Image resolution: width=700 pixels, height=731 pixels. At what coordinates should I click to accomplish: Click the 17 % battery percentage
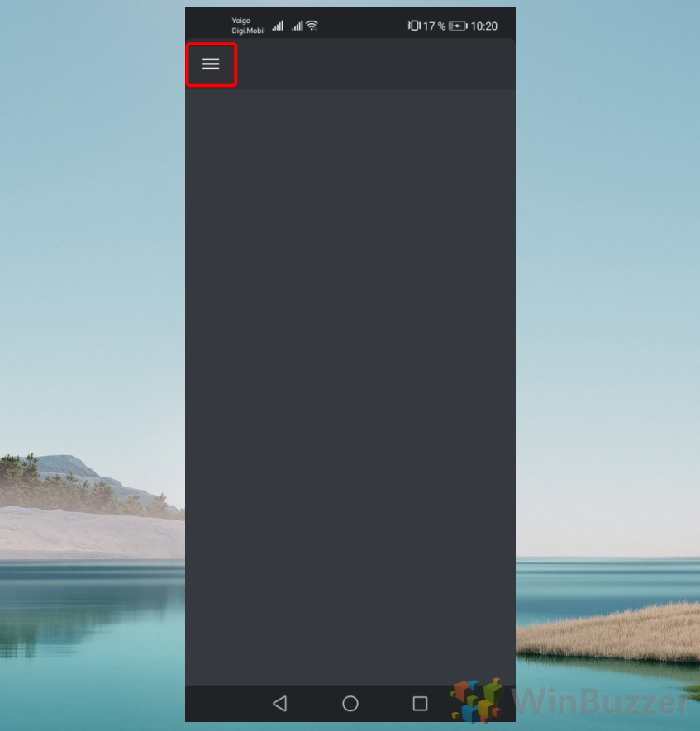tap(434, 26)
